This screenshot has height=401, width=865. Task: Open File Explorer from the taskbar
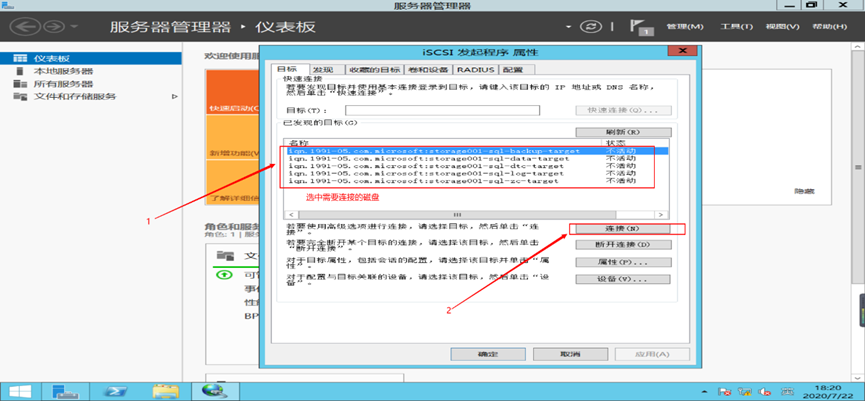point(165,392)
